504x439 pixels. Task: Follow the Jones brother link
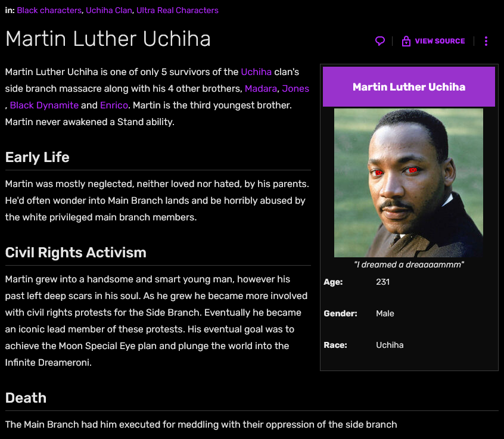tap(295, 88)
